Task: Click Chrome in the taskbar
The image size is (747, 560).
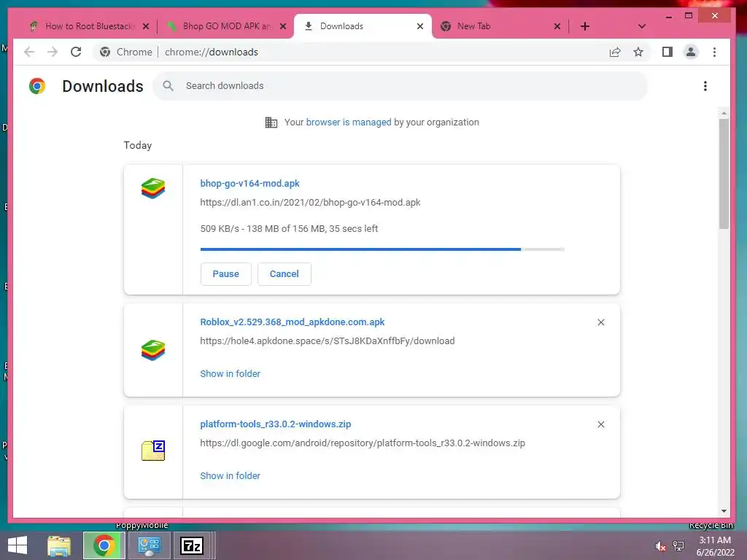Action: point(104,545)
